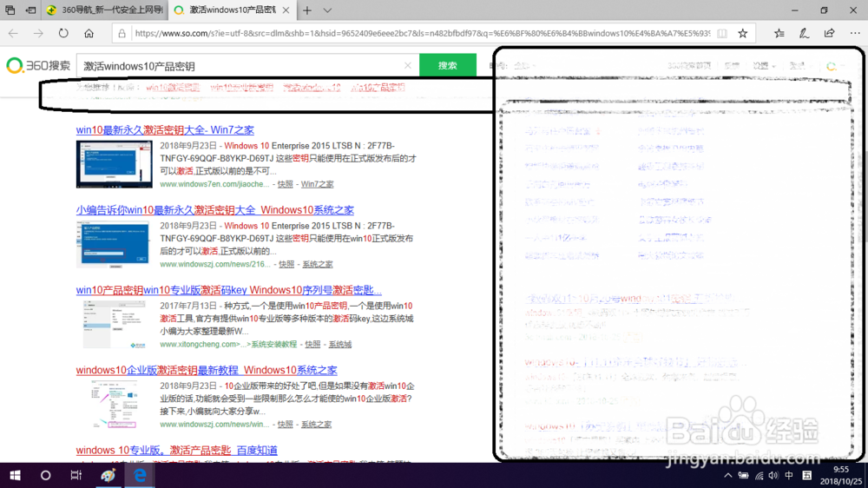Go forward using the forward arrow
Image resolution: width=868 pixels, height=488 pixels.
[x=38, y=33]
